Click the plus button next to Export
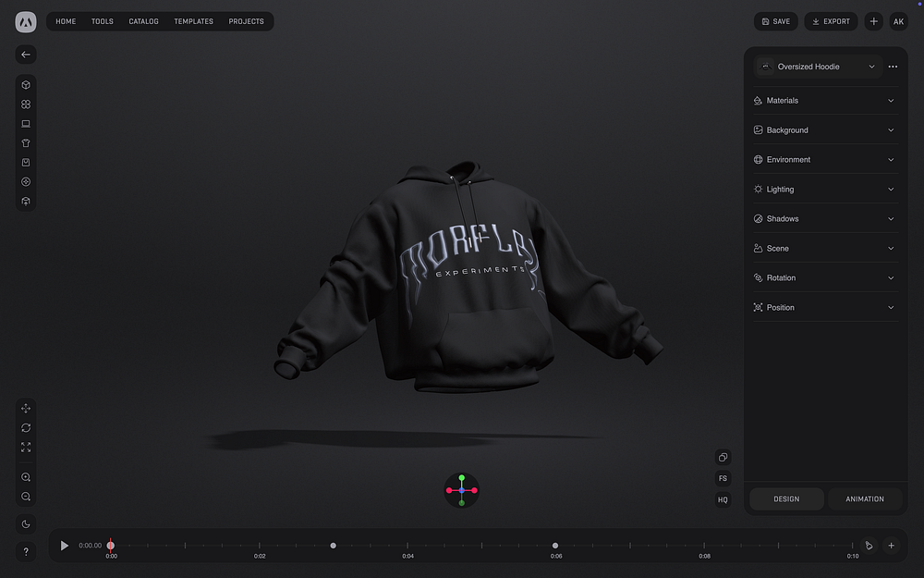This screenshot has width=924, height=578. [874, 21]
